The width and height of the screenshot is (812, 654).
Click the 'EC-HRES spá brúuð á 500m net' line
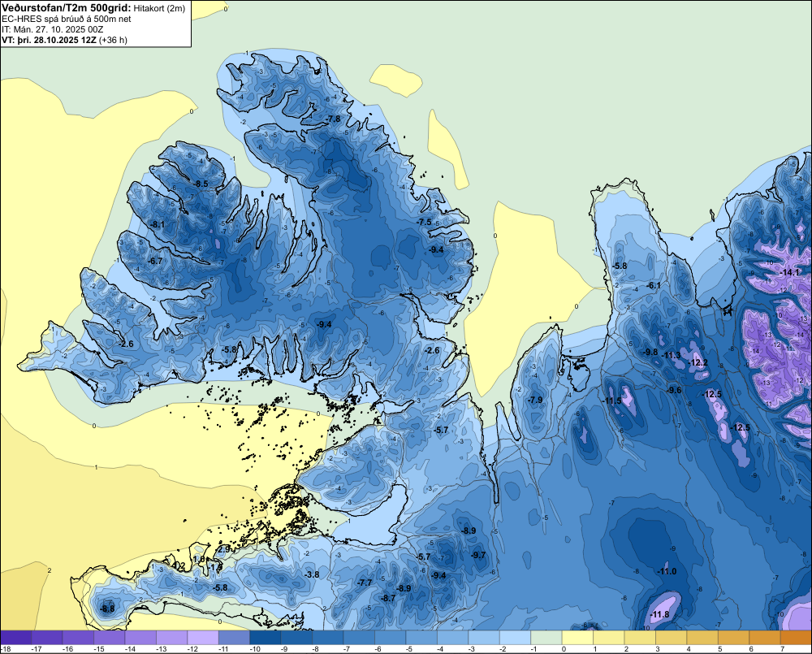[67, 19]
